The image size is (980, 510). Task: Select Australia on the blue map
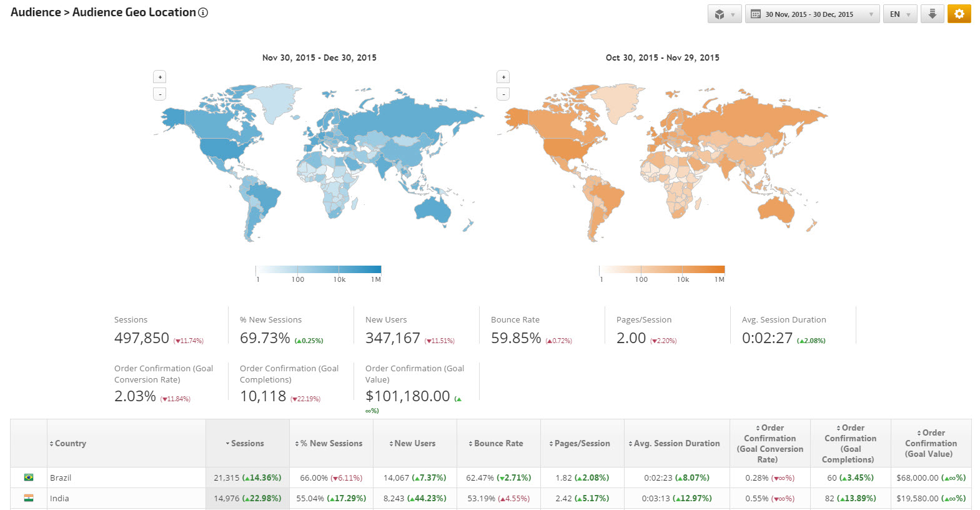point(432,209)
